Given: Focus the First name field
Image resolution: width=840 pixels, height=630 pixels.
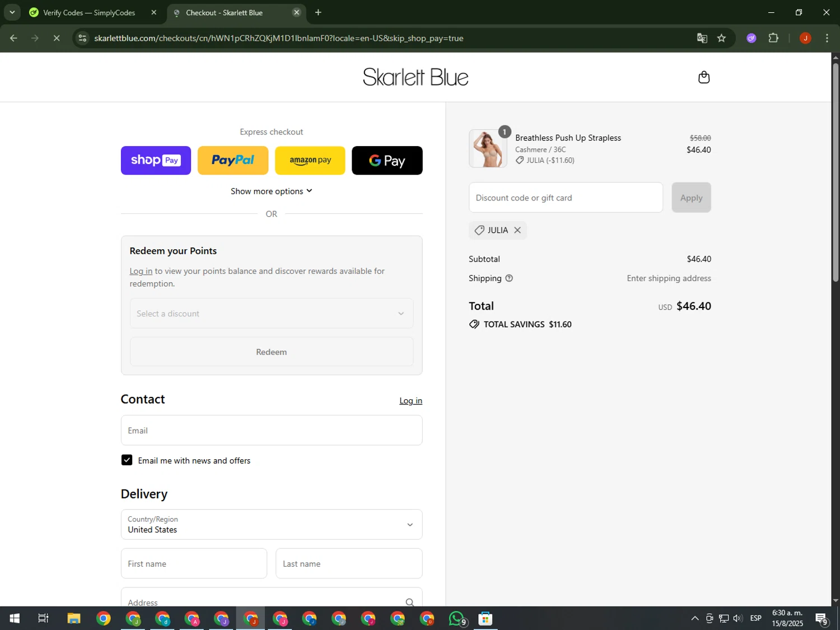Looking at the screenshot, I should (x=194, y=563).
